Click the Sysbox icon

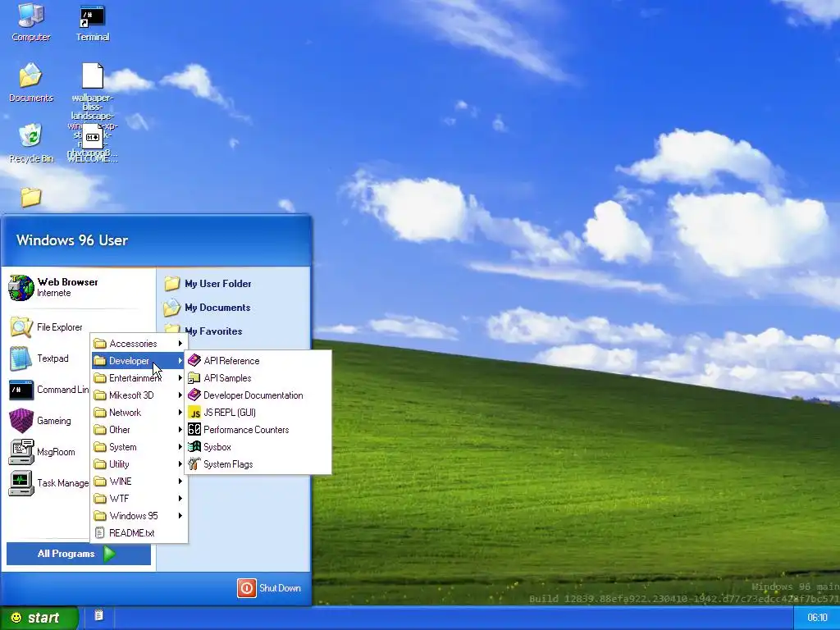point(194,447)
